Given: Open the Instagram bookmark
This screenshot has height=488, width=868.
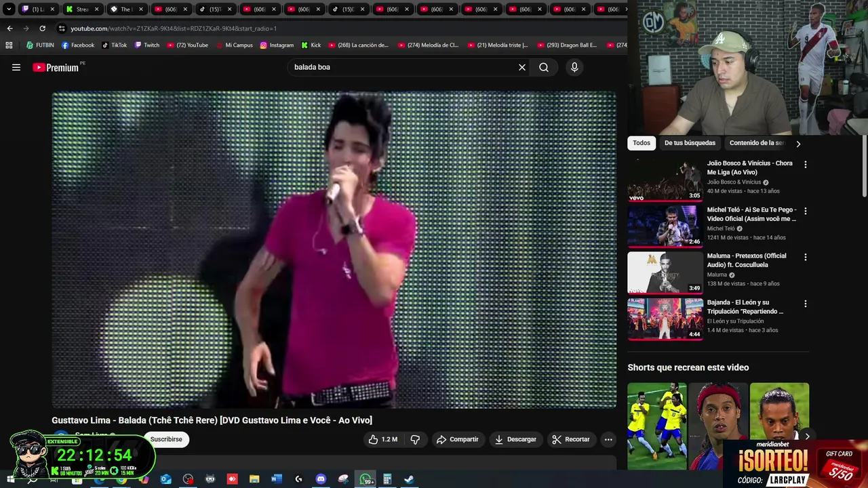Looking at the screenshot, I should pos(277,45).
